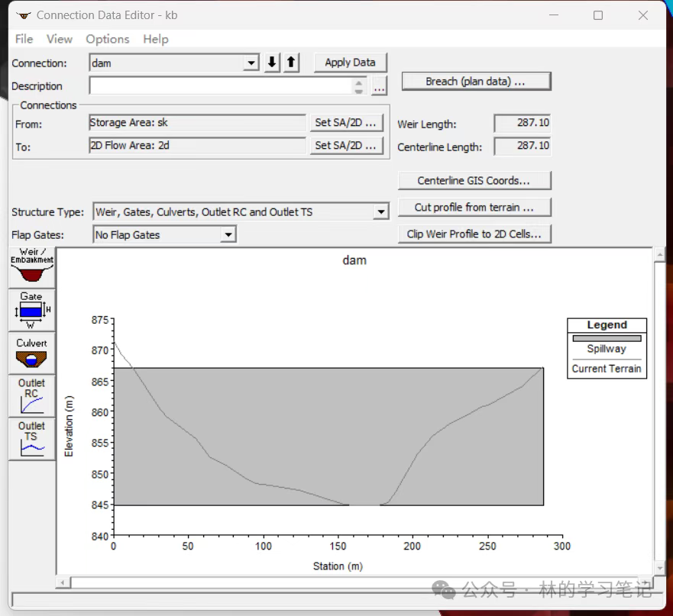The height and width of the screenshot is (616, 673).
Task: Click the Apply Data button
Action: pos(350,63)
